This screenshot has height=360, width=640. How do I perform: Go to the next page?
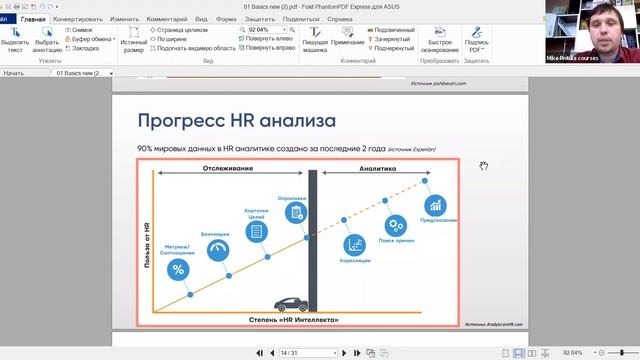click(344, 353)
